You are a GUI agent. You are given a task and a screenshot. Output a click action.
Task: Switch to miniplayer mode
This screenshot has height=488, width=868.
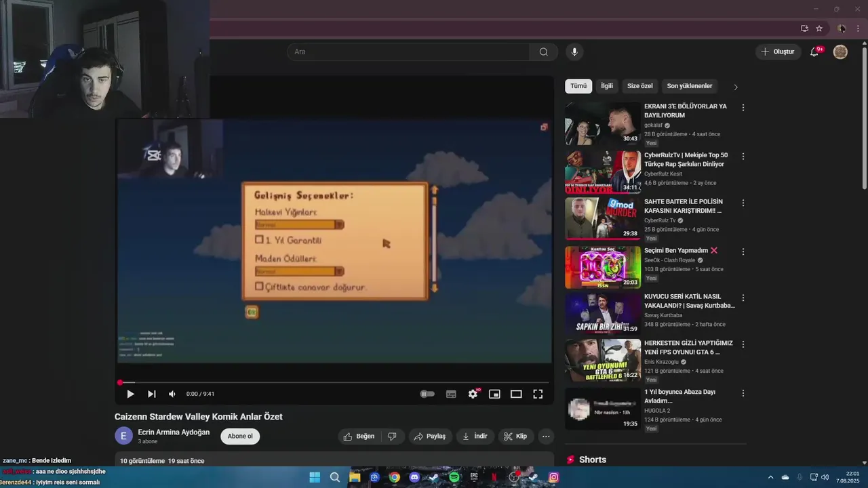494,394
